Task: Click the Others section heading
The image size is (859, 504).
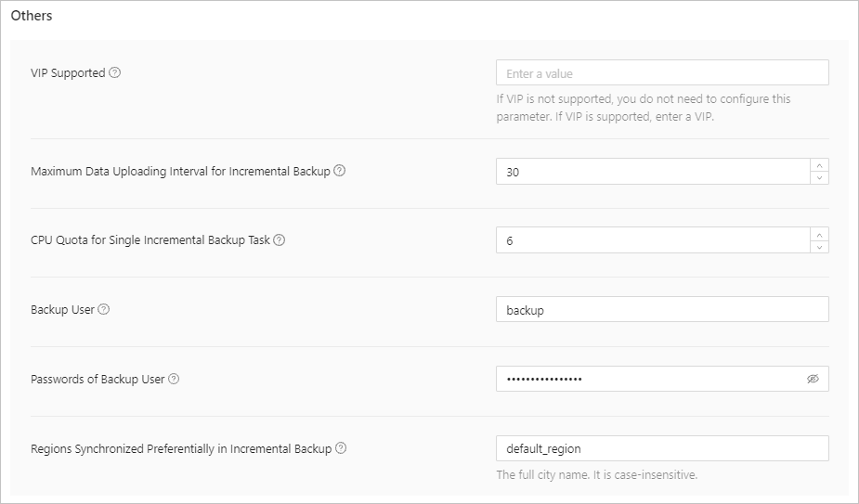Action: 32,16
